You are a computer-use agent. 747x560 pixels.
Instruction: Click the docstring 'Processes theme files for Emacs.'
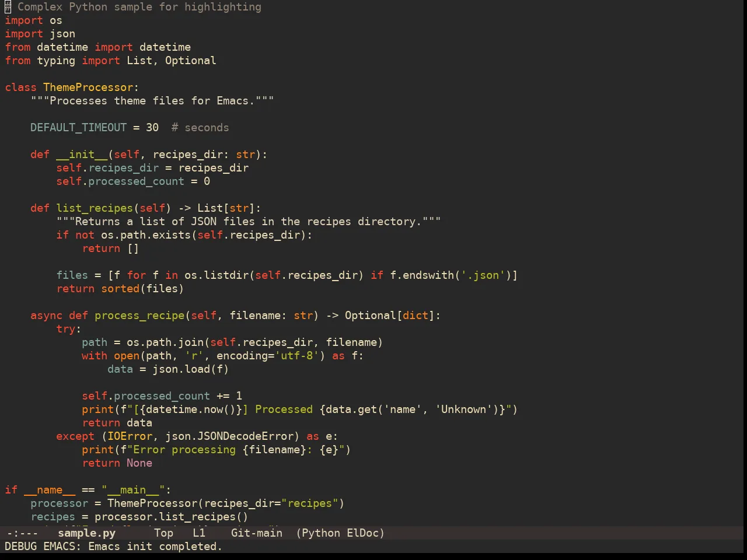tap(152, 100)
